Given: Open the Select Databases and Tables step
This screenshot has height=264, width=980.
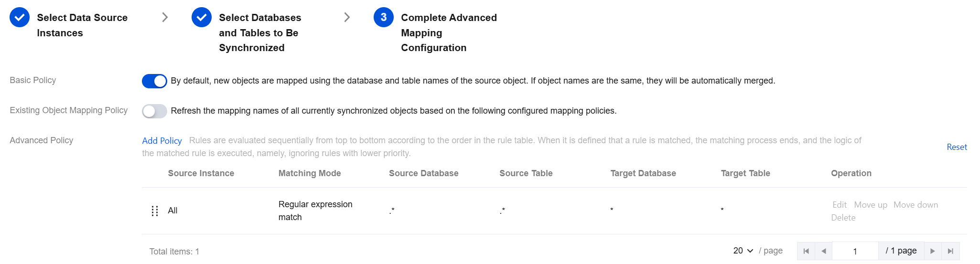Looking at the screenshot, I should (x=259, y=32).
